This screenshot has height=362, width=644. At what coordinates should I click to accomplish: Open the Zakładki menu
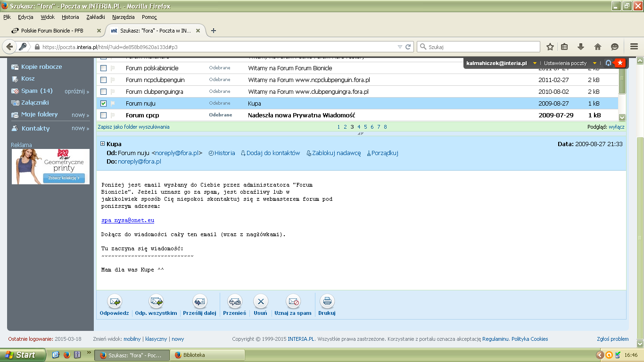[x=96, y=17]
